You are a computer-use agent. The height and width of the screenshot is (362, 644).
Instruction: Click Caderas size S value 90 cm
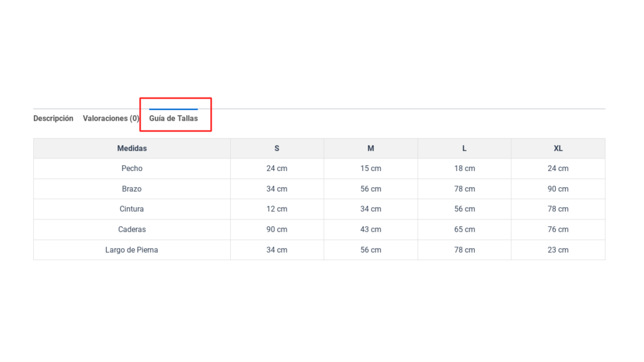pyautogui.click(x=277, y=229)
